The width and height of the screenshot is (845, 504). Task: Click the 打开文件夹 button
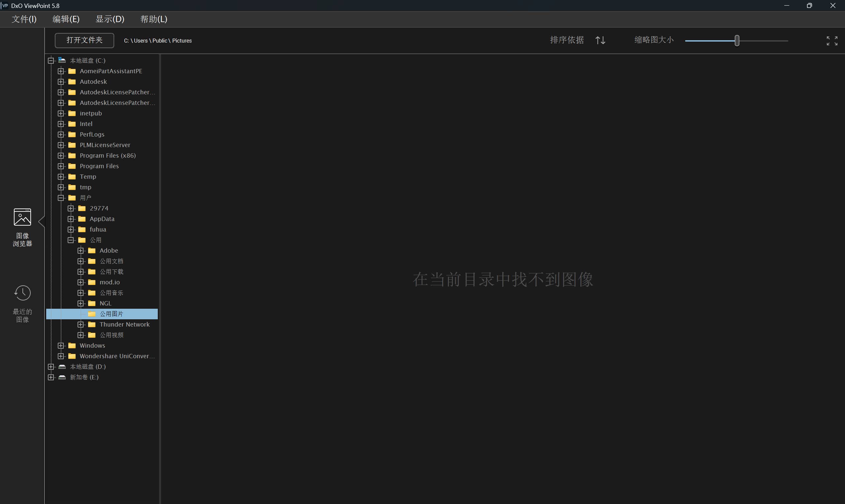[x=84, y=41]
